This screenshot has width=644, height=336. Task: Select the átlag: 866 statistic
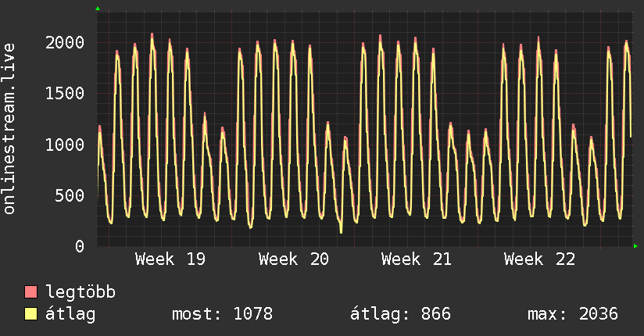[x=400, y=314]
